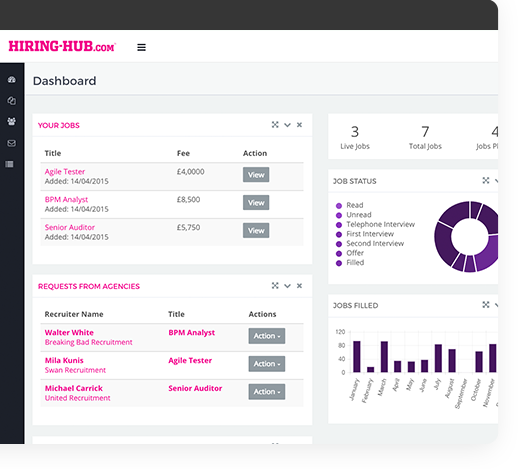Viewport: 525px width, 469px height.
Task: Expand Your Jobs panel to fullscreen
Action: click(275, 125)
